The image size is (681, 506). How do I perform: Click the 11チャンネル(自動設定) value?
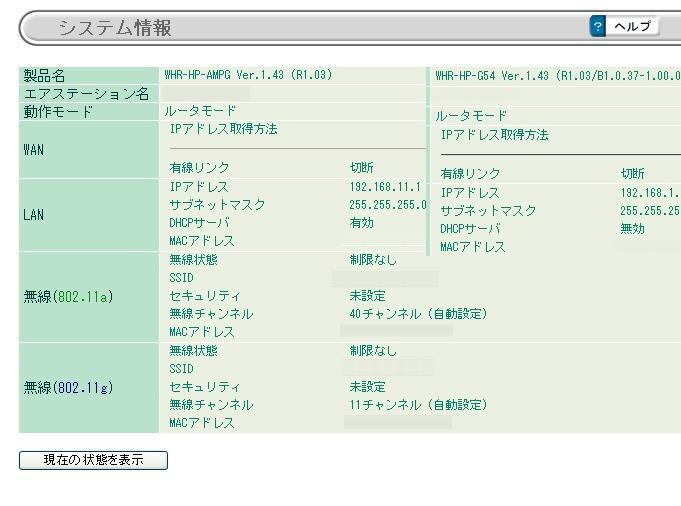tap(418, 405)
